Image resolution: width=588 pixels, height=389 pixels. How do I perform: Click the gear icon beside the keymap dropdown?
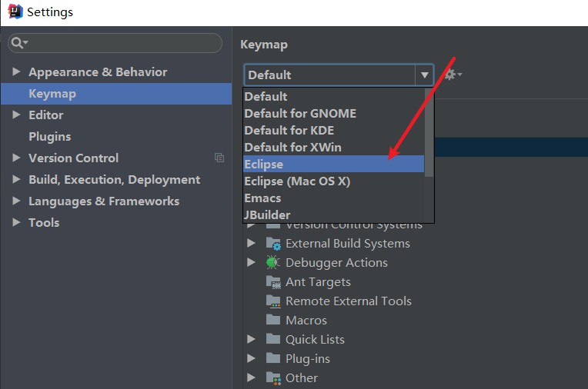451,75
